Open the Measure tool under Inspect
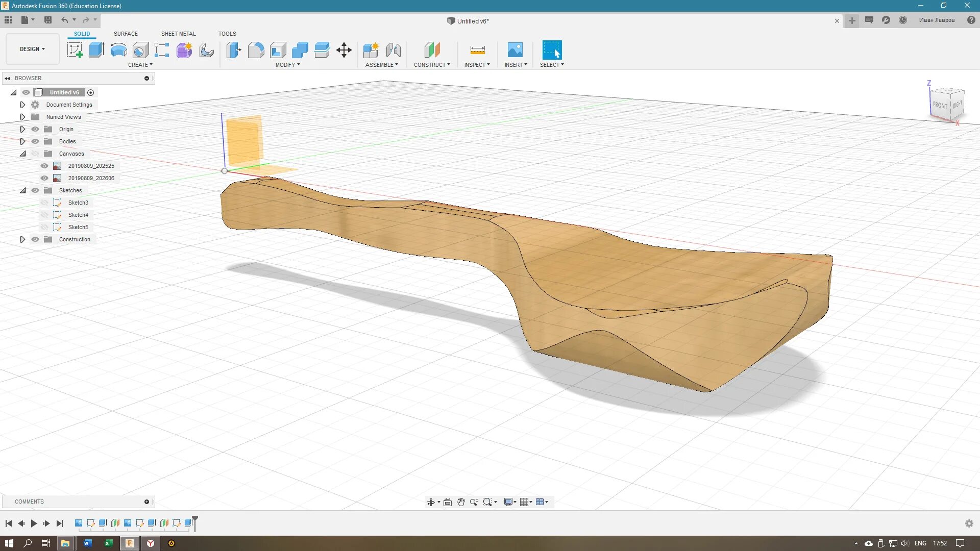Viewport: 980px width, 551px height. pyautogui.click(x=477, y=50)
